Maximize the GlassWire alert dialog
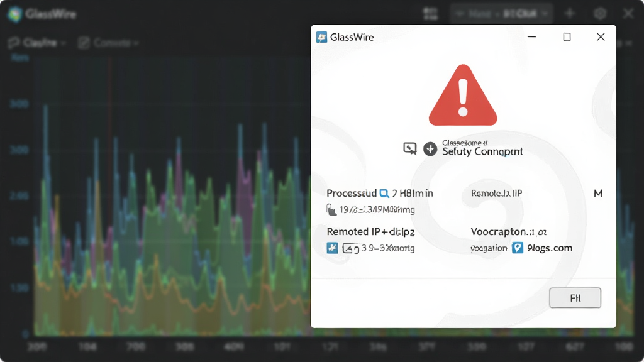The width and height of the screenshot is (644, 362). pos(567,37)
